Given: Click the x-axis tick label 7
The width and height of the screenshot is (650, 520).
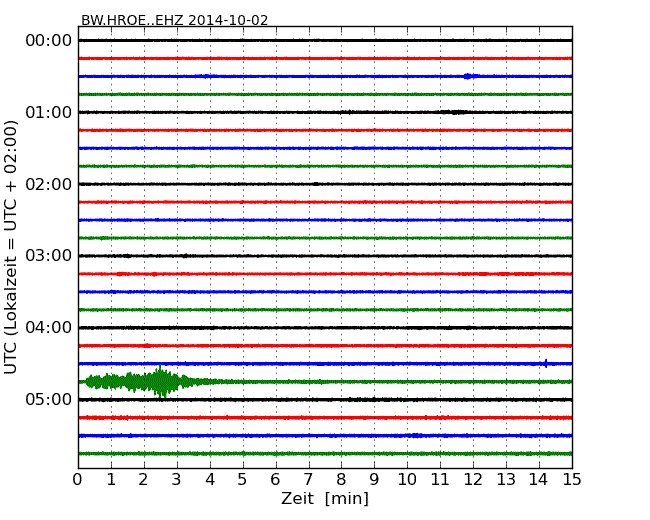Looking at the screenshot, I should click(x=308, y=480).
